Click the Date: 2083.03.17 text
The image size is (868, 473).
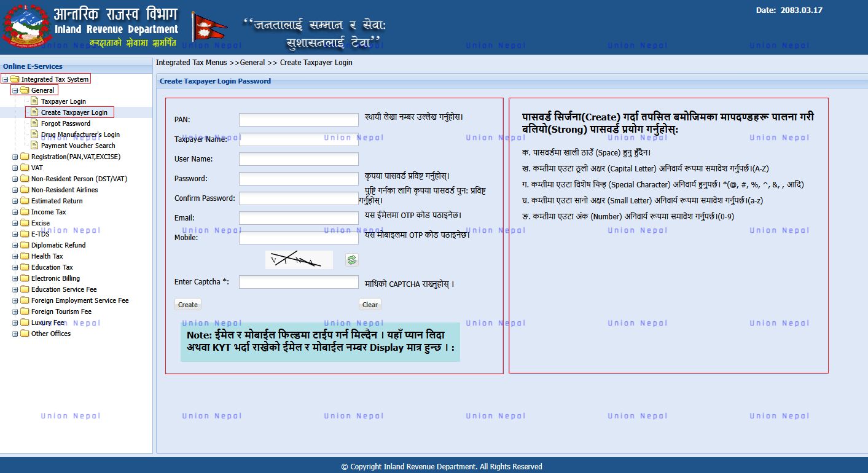[789, 10]
